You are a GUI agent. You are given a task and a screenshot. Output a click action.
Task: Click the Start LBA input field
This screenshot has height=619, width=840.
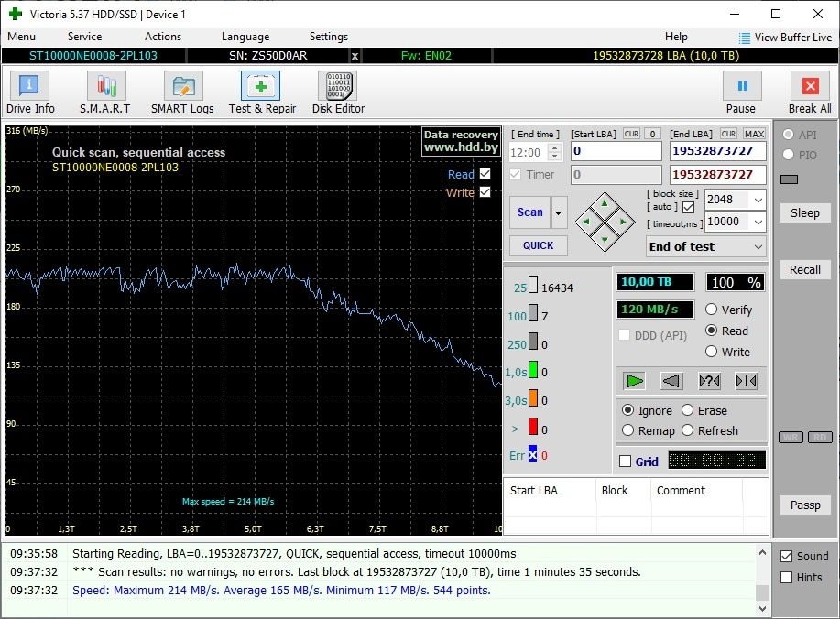click(616, 151)
